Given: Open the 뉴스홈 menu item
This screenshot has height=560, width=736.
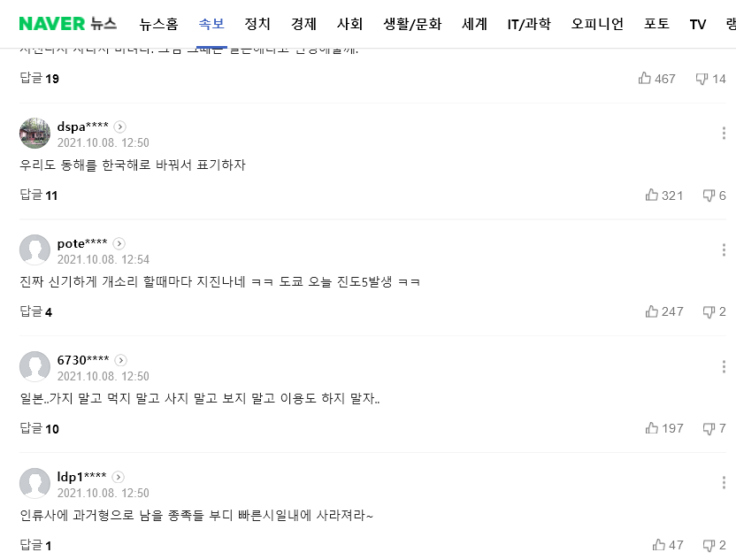Looking at the screenshot, I should click(x=158, y=24).
